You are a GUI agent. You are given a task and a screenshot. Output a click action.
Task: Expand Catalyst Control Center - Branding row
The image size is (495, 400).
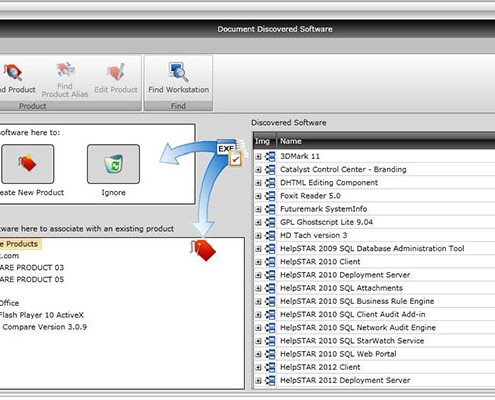coord(258,170)
